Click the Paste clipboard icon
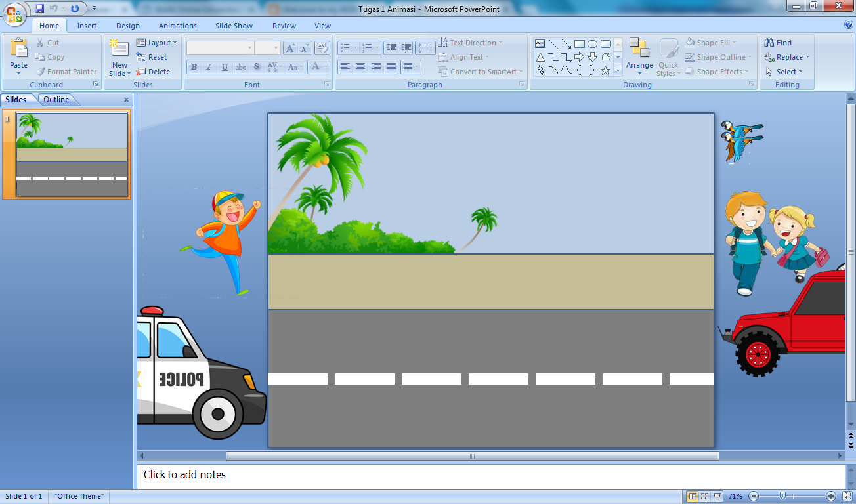 pyautogui.click(x=19, y=49)
